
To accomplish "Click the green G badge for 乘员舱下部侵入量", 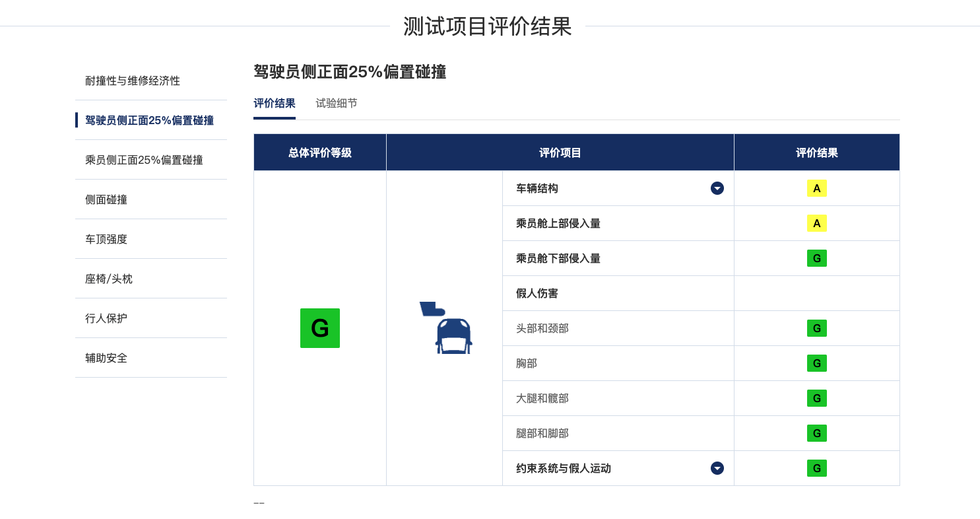I will 817,258.
